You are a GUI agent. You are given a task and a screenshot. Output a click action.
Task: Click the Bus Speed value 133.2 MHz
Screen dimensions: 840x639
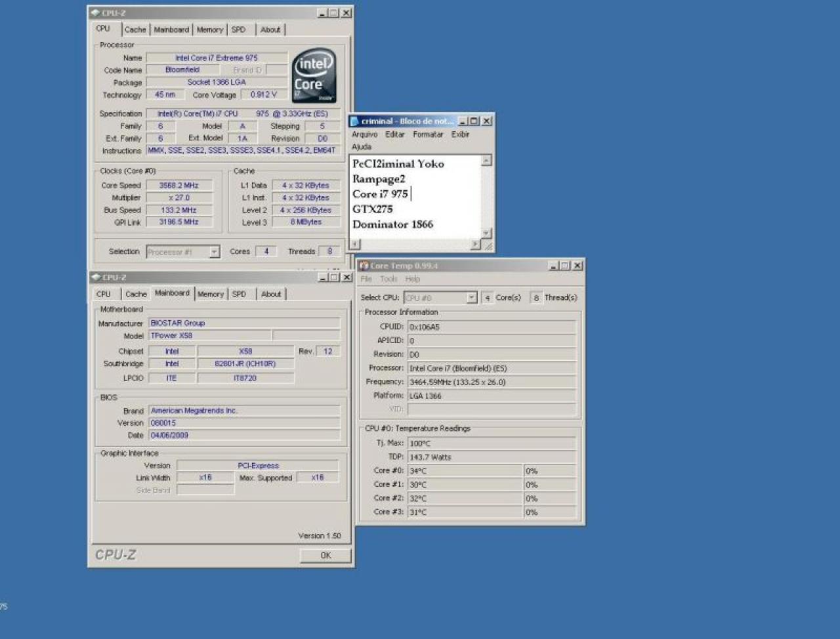tap(179, 210)
